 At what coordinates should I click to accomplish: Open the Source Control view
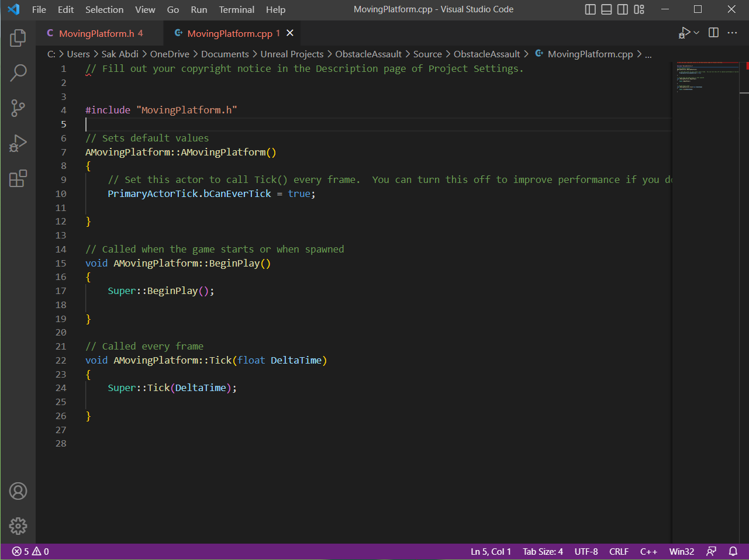click(18, 108)
